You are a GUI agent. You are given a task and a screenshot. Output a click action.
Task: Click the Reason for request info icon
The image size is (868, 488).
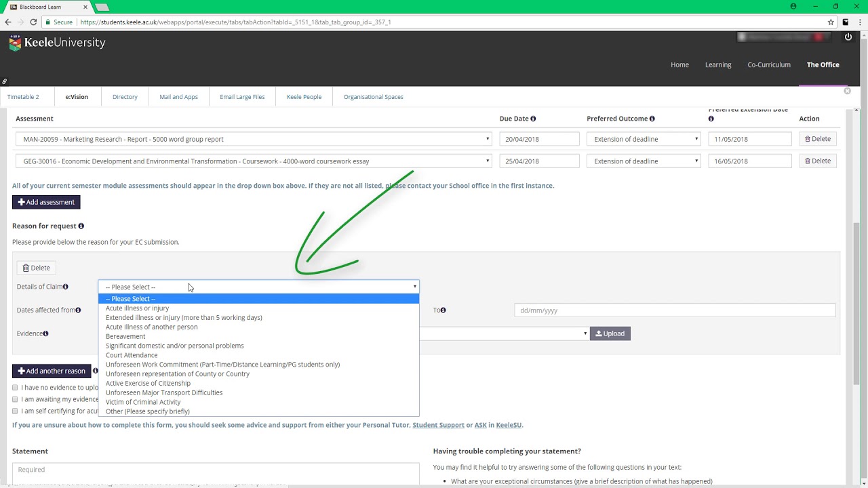coord(81,226)
